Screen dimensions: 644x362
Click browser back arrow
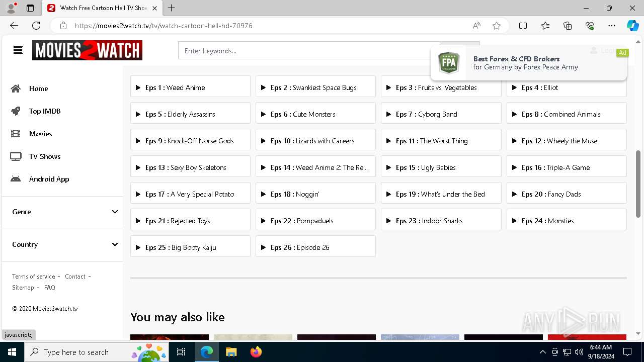tap(14, 26)
